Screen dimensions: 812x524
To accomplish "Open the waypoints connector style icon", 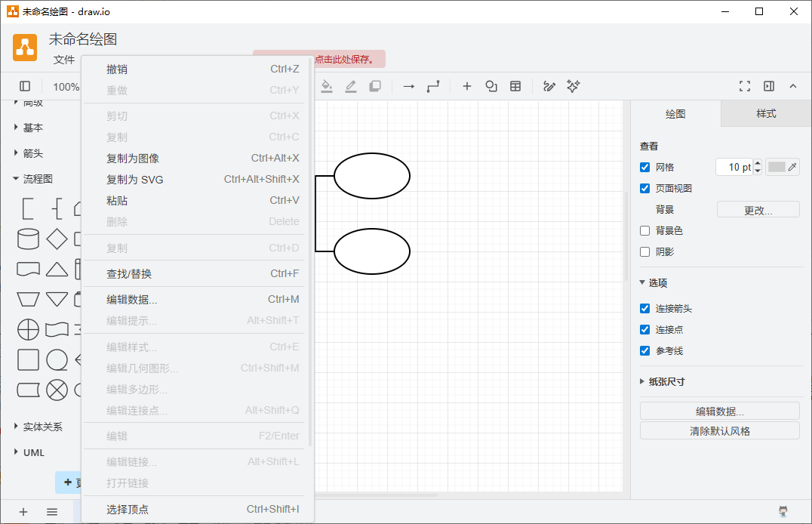I will pos(433,86).
